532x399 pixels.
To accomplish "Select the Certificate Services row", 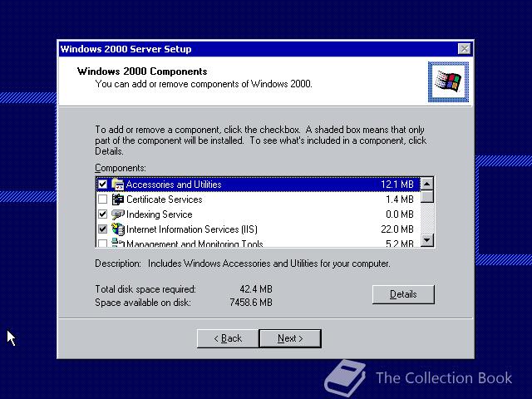I will 259,199.
